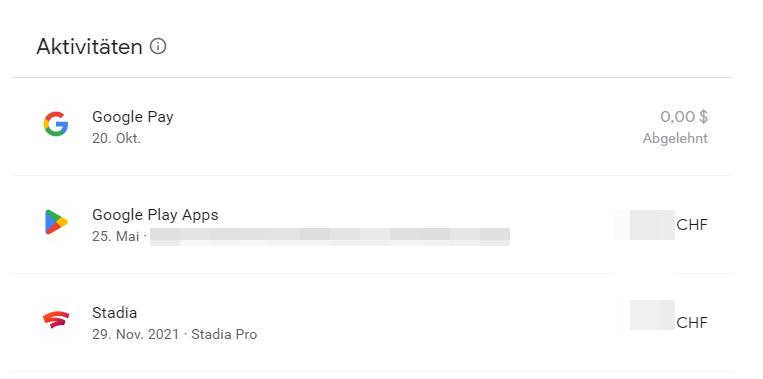Image resolution: width=763 pixels, height=379 pixels.
Task: Click the CHF amount of Stadia
Action: pyautogui.click(x=692, y=323)
